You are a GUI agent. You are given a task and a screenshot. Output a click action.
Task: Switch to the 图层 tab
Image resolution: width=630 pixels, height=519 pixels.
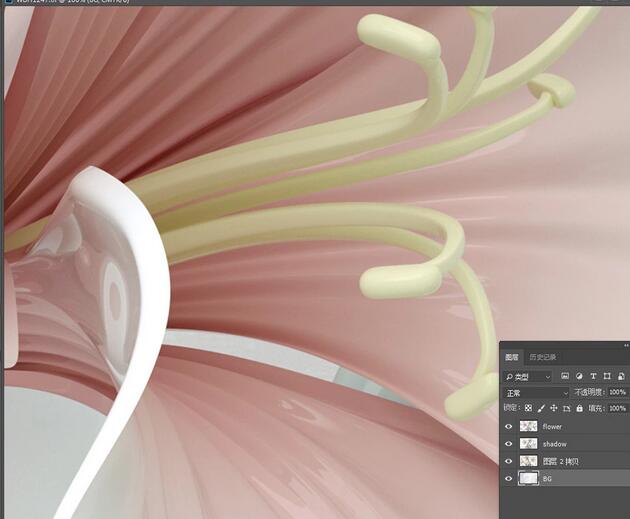512,357
